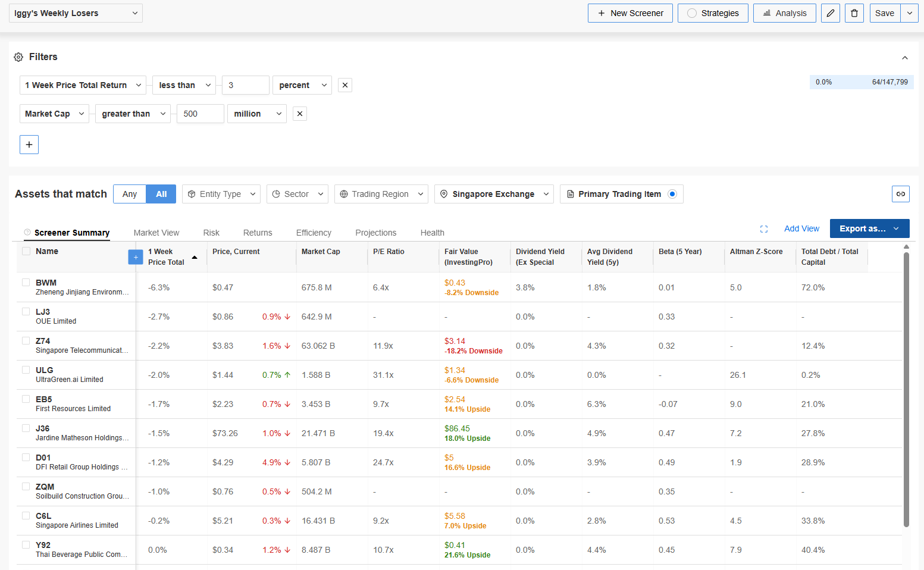The image size is (924, 570).
Task: Remove the Market Cap filter row
Action: click(300, 114)
